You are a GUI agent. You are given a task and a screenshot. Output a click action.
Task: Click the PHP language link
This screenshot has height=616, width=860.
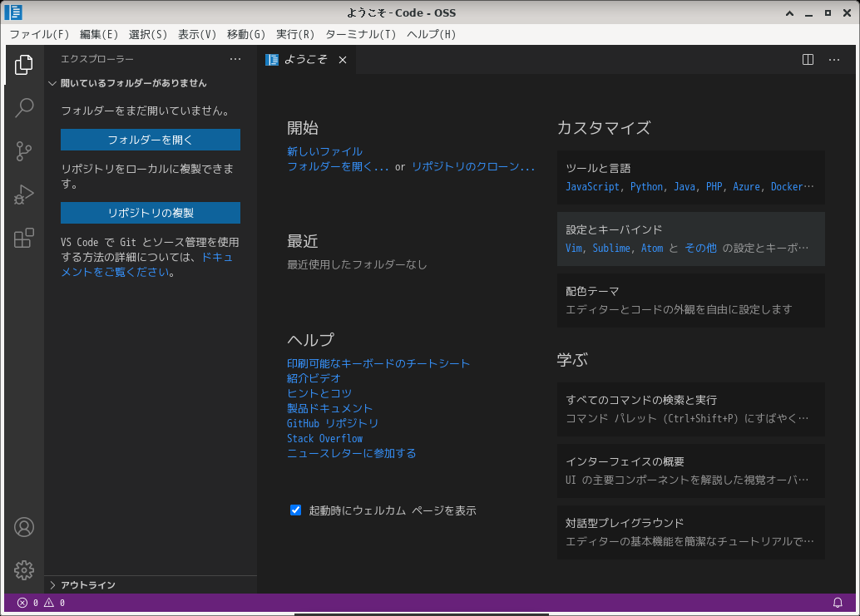coord(714,187)
